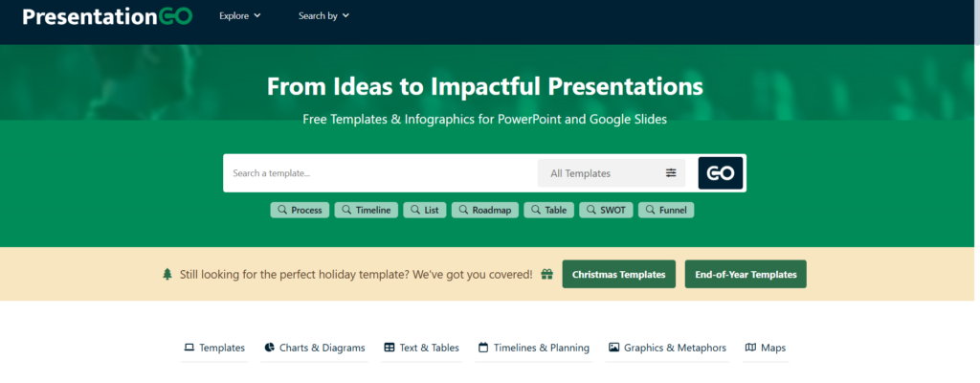The height and width of the screenshot is (383, 980).
Task: Select the Roadmap quick search tag
Action: point(485,211)
